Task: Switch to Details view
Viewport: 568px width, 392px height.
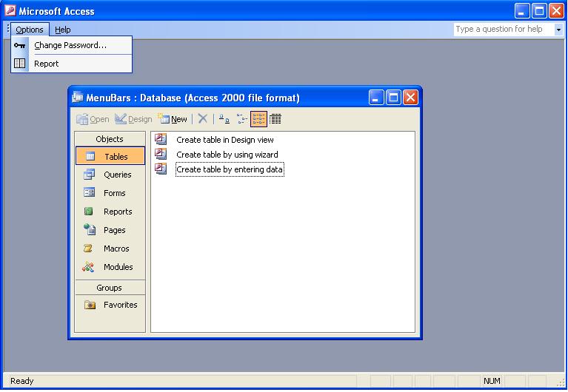Action: click(275, 119)
